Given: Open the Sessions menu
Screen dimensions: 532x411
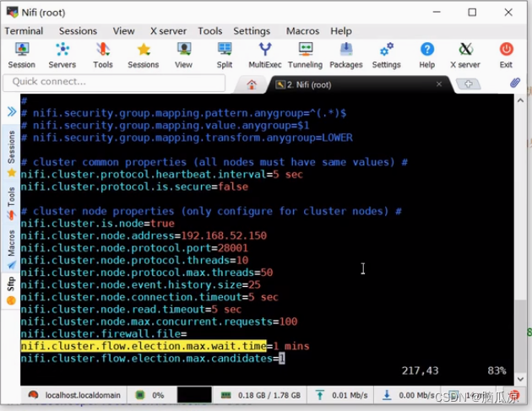Looking at the screenshot, I should point(78,31).
